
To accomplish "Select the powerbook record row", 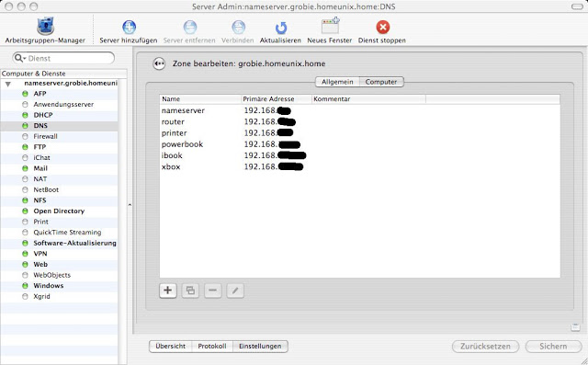I will click(x=359, y=144).
